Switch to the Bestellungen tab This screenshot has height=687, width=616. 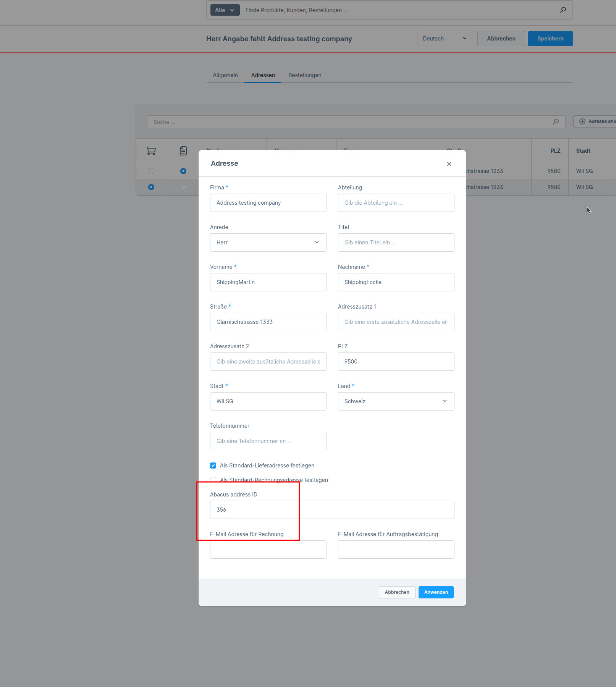click(x=305, y=75)
